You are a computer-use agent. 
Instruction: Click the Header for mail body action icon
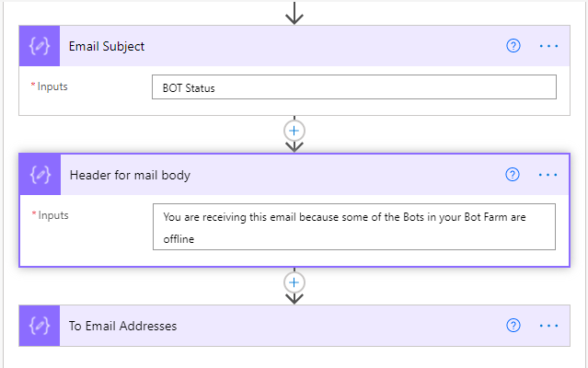click(x=40, y=175)
